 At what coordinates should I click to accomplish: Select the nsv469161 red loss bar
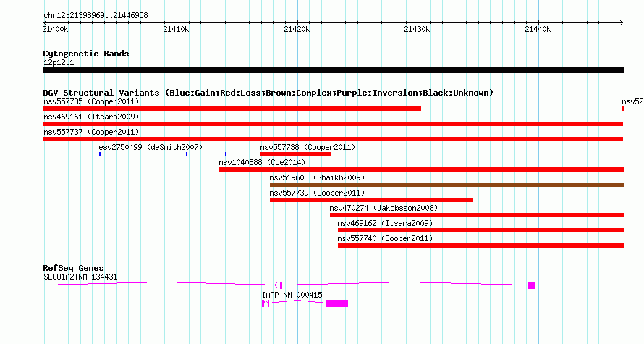tap(333, 124)
